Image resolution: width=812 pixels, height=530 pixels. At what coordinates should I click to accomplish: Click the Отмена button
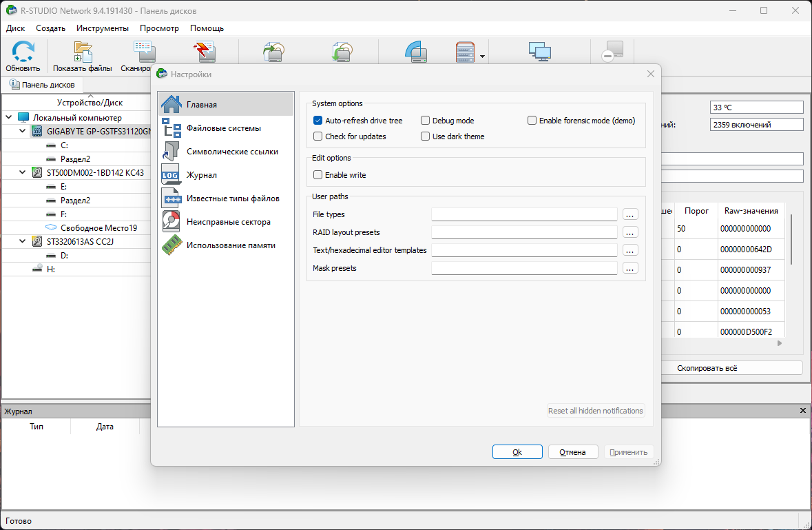573,451
